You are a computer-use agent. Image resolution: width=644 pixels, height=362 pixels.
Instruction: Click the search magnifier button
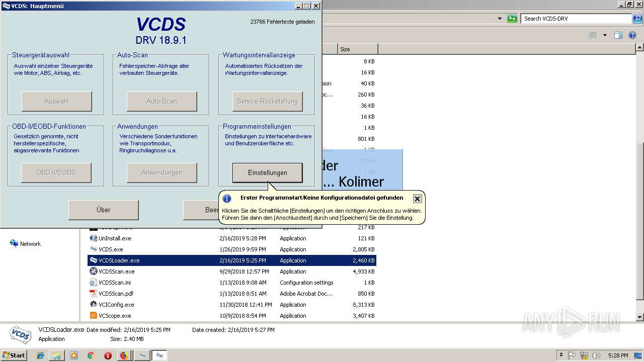[x=637, y=19]
